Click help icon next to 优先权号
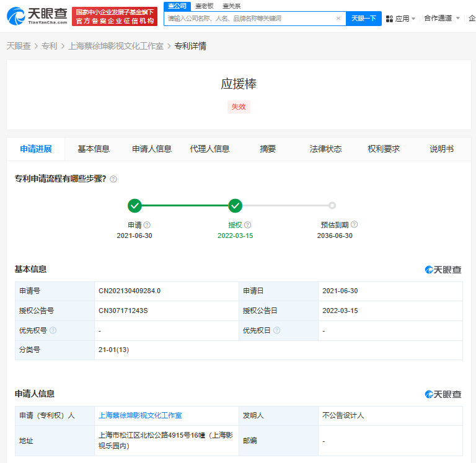 tap(53, 330)
